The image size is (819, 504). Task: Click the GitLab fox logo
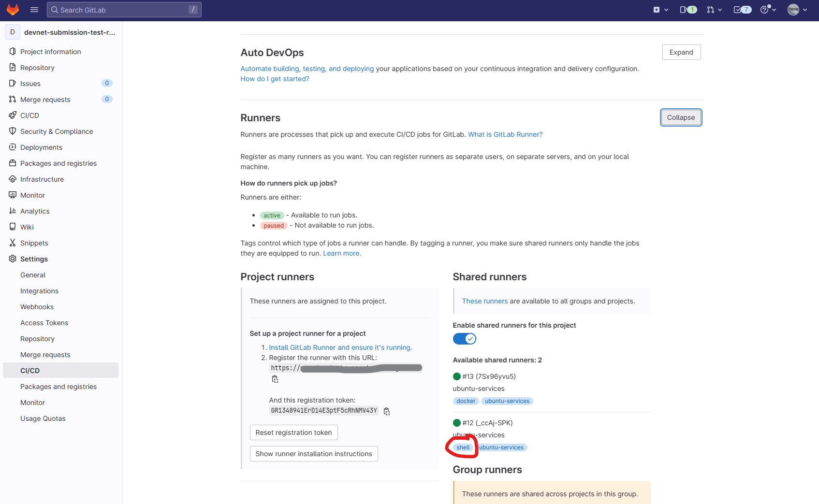[13, 10]
